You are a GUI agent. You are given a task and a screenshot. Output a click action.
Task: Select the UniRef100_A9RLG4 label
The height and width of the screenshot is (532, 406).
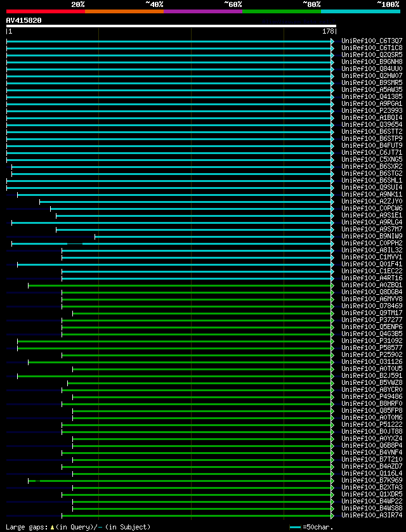tap(372, 222)
